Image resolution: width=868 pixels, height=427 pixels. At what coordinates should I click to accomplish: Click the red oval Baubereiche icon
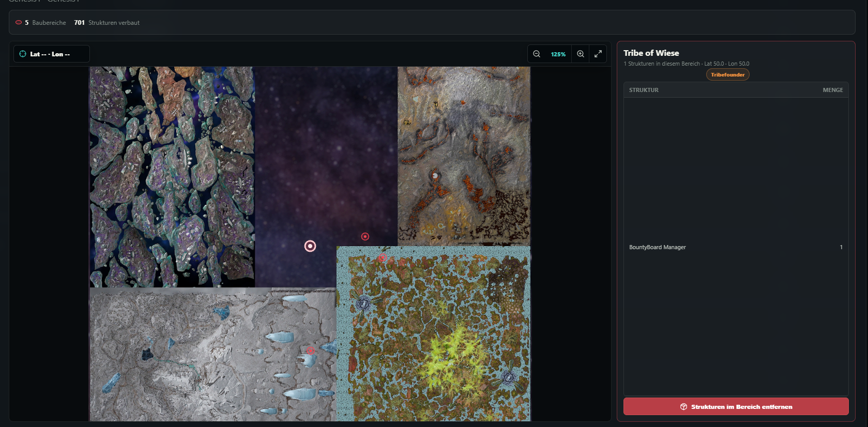[x=19, y=23]
